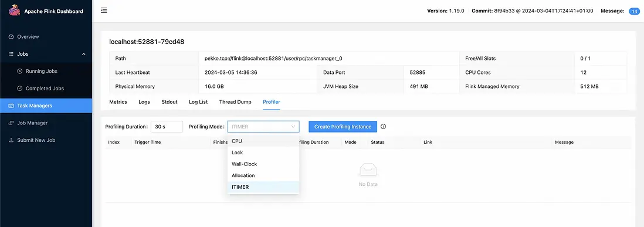Viewport: 644px width, 227px height.
Task: Click the info icon beside Create Profiling Instance
Action: point(383,127)
